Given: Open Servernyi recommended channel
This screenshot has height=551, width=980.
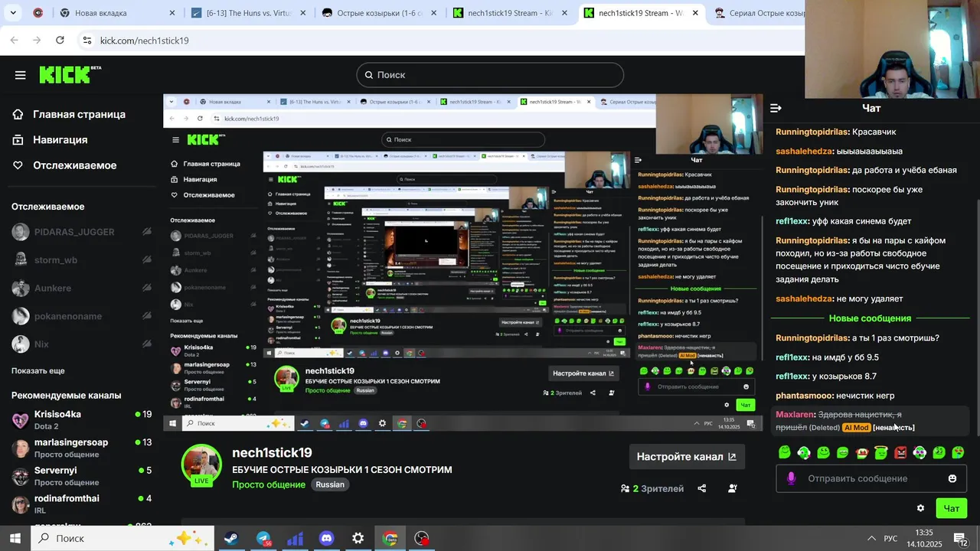Looking at the screenshot, I should click(81, 476).
